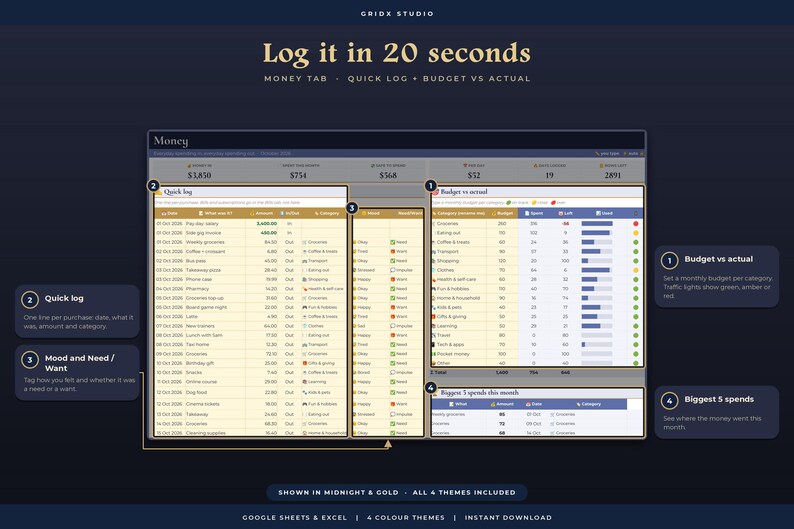This screenshot has width=794, height=529.
Task: Click the coffee cup icon in Coffee + croissant row
Action: (x=305, y=252)
